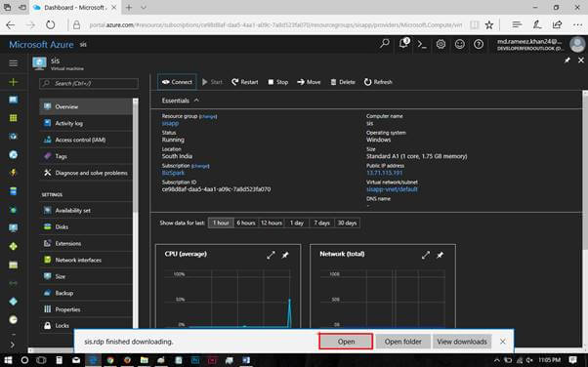Toggle the Azure hamburger menu
The image size is (588, 367).
[13, 63]
